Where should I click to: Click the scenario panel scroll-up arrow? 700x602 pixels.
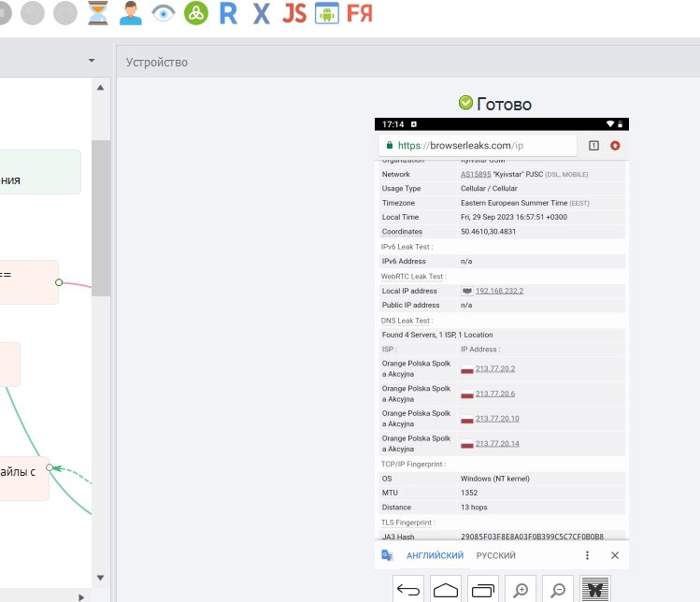100,88
